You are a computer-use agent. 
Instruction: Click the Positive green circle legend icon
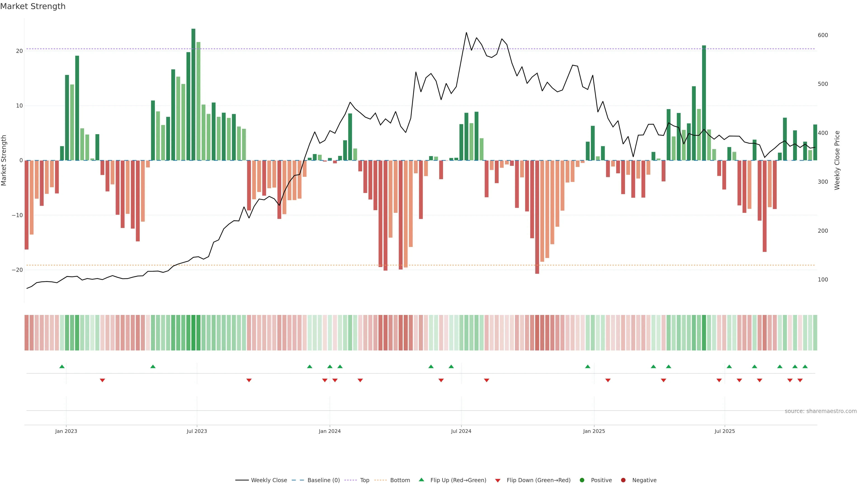[x=582, y=480]
